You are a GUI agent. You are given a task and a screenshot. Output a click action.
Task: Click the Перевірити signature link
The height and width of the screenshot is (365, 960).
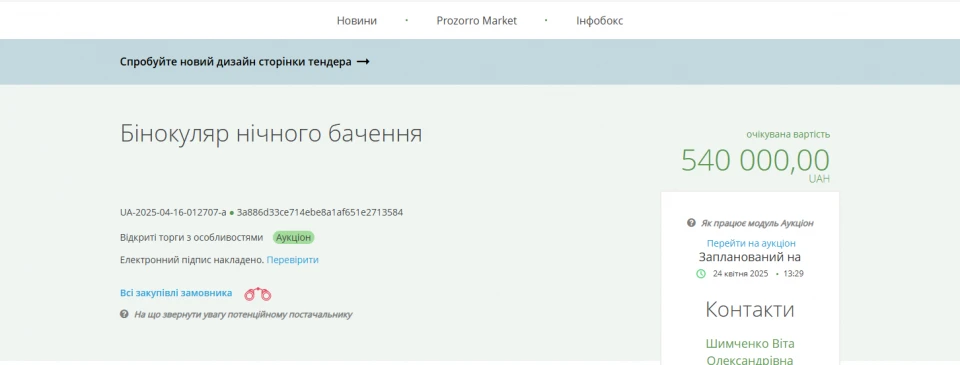point(293,260)
